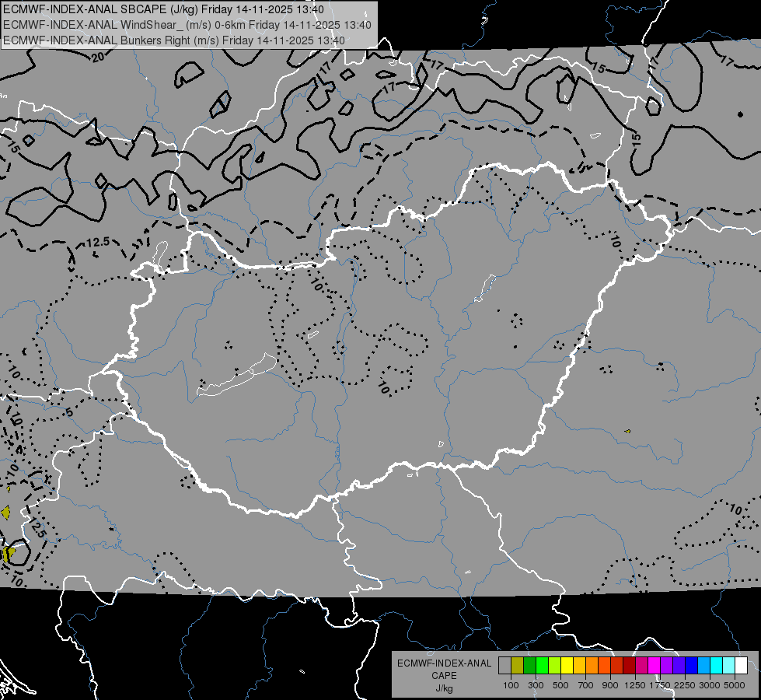
Task: Pick the azure swatch before the 3000 tick
Action: click(703, 665)
